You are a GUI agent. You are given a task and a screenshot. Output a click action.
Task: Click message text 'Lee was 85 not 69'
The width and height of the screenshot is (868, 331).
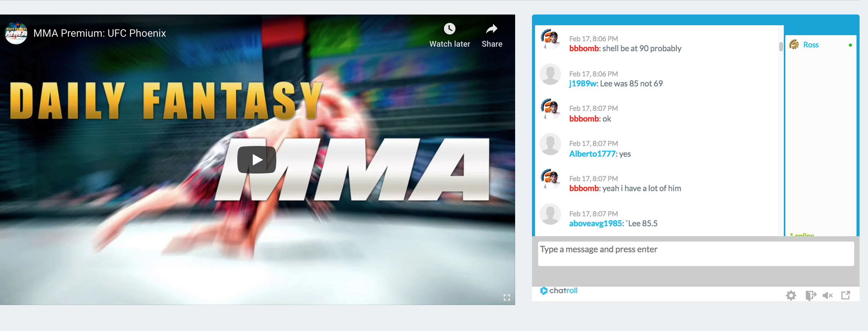coord(631,84)
